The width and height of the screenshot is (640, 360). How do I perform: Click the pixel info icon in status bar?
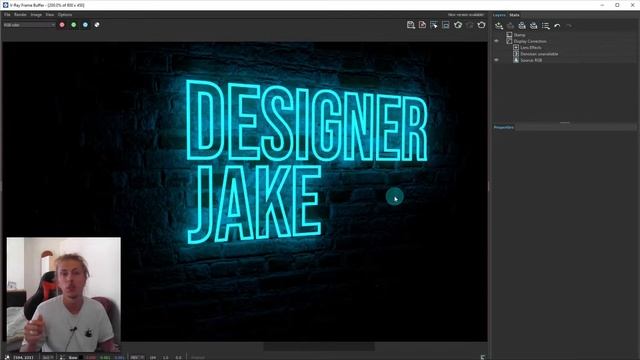6,357
